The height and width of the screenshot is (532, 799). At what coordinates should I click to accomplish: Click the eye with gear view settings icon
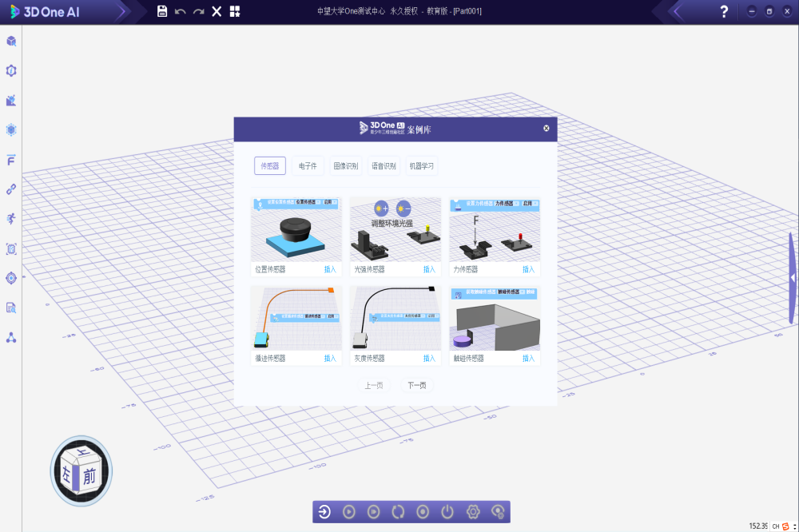pos(498,511)
